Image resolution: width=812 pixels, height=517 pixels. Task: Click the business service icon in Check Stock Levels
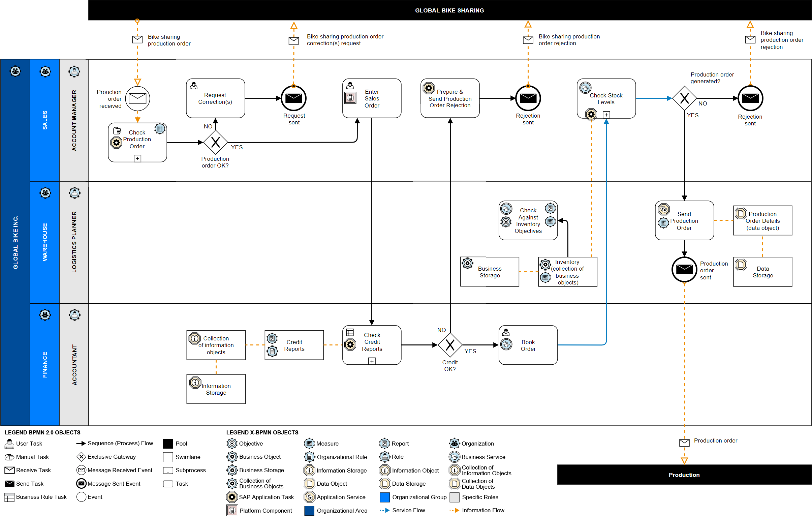(x=585, y=88)
